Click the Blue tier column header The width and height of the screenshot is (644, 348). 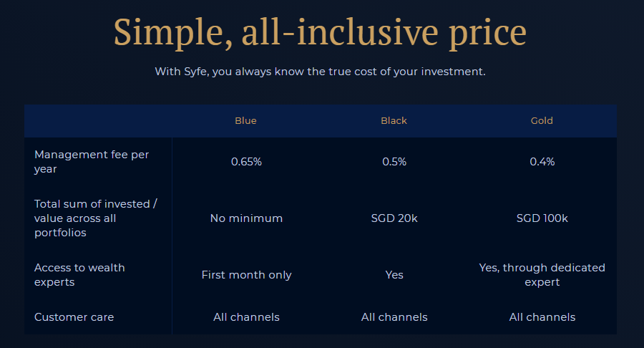point(245,121)
